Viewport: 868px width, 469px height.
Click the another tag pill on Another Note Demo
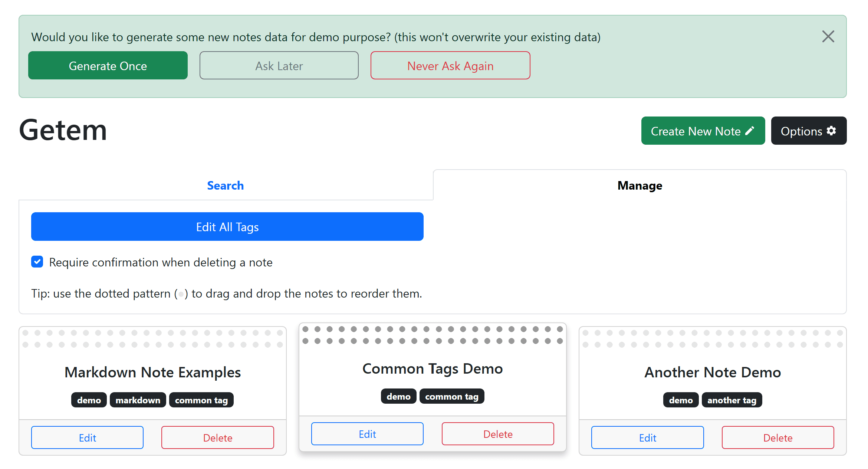coord(732,400)
